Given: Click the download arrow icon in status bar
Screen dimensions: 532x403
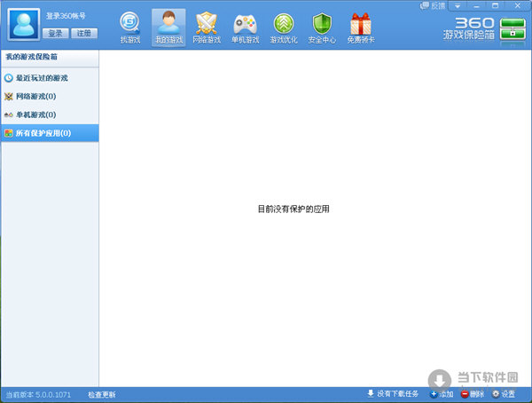Looking at the screenshot, I should tap(371, 393).
